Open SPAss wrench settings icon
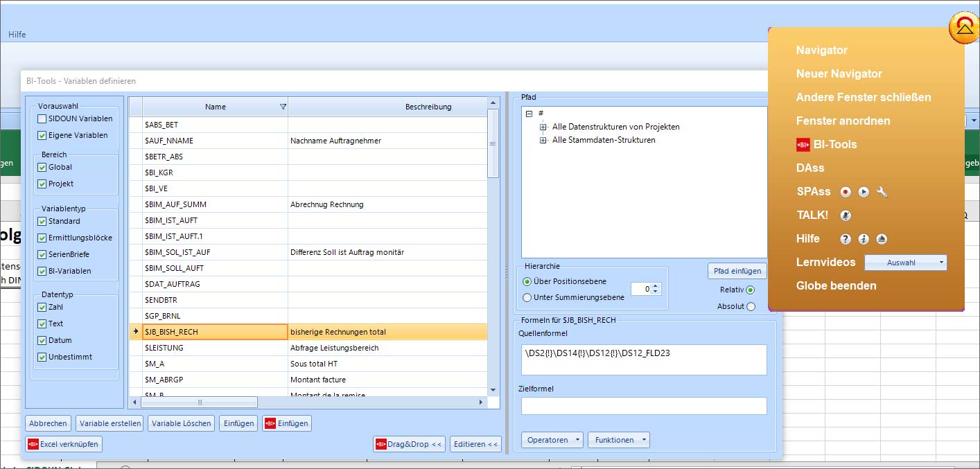980x469 pixels. (882, 192)
